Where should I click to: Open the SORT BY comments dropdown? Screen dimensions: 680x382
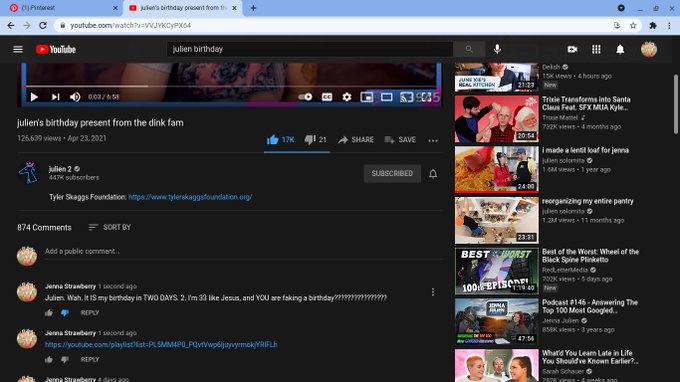pyautogui.click(x=110, y=227)
